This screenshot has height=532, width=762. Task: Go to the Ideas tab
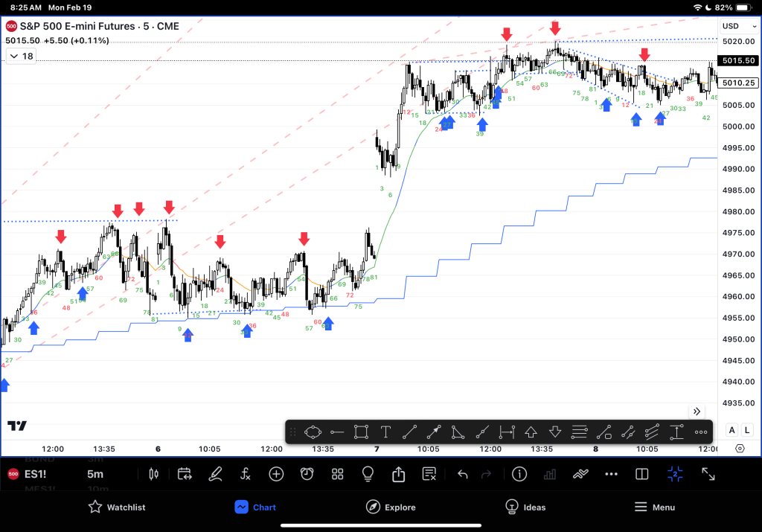click(525, 507)
